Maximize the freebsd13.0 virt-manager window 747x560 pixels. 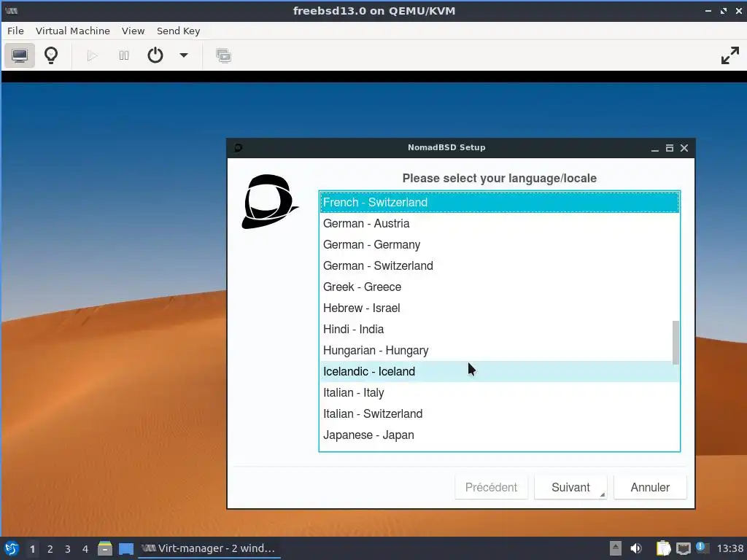pos(724,10)
